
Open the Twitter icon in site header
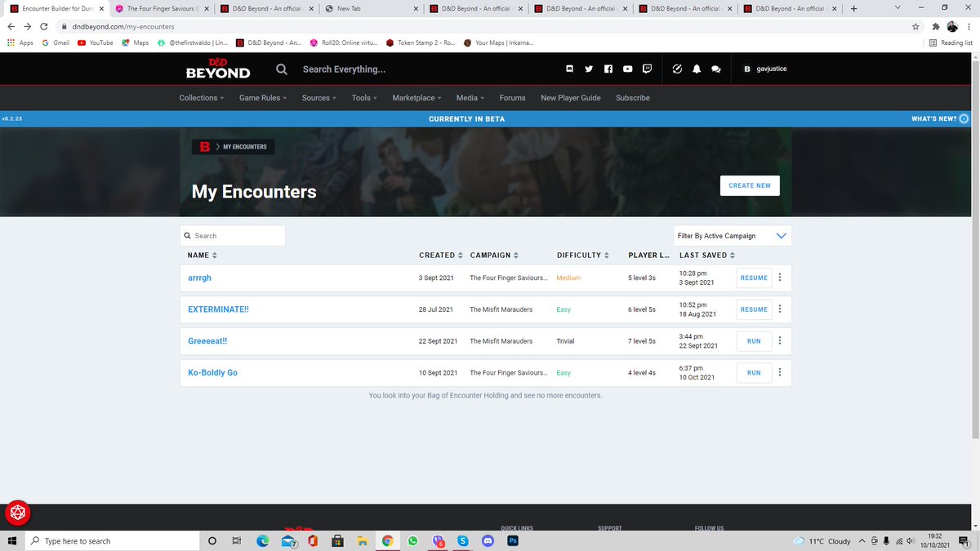coord(588,69)
